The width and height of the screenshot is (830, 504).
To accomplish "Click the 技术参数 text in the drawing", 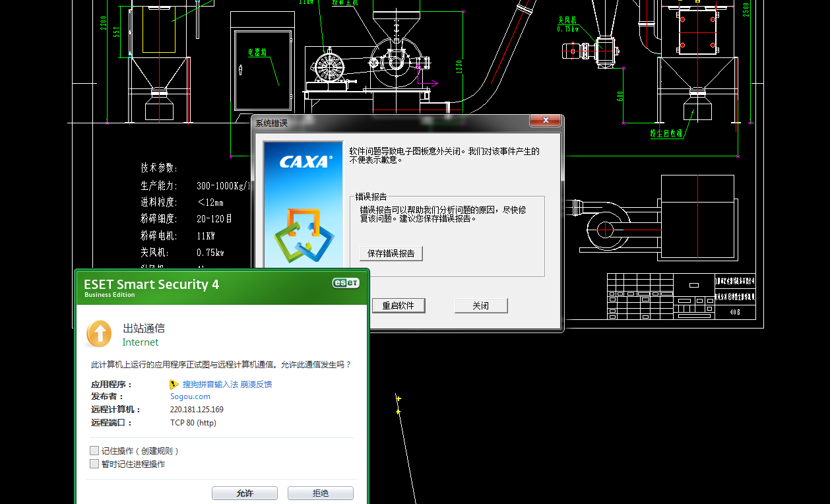I will (x=159, y=168).
